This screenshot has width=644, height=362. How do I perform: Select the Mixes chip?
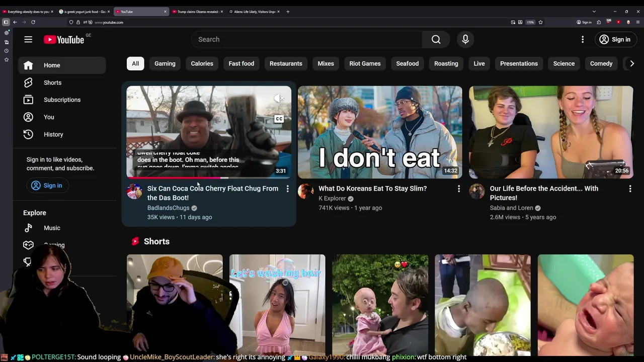click(326, 63)
